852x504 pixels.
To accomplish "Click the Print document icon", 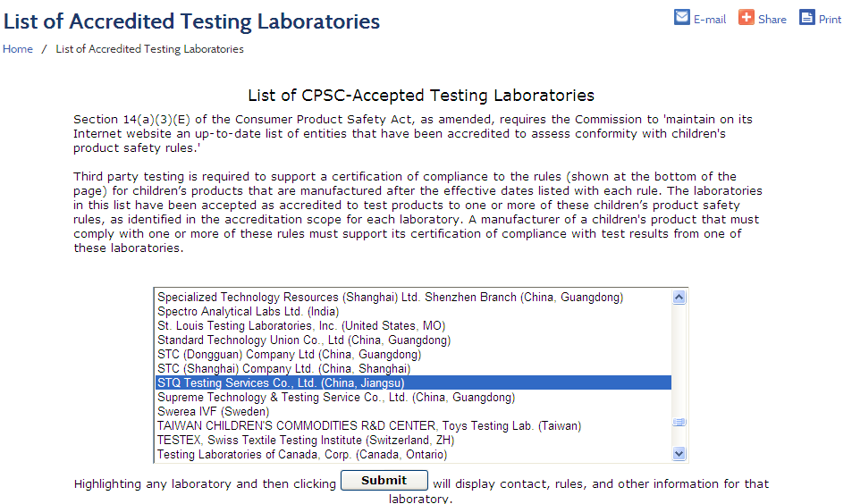I will [807, 17].
